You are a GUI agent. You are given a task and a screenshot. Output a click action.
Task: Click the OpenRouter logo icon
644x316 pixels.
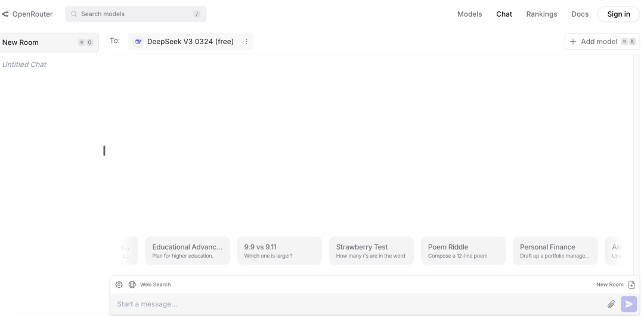(x=5, y=14)
